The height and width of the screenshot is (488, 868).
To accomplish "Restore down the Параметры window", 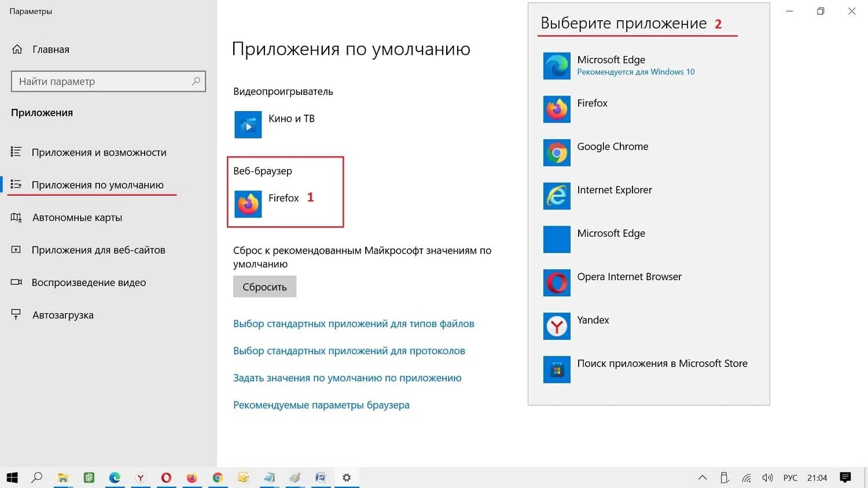I will (821, 11).
